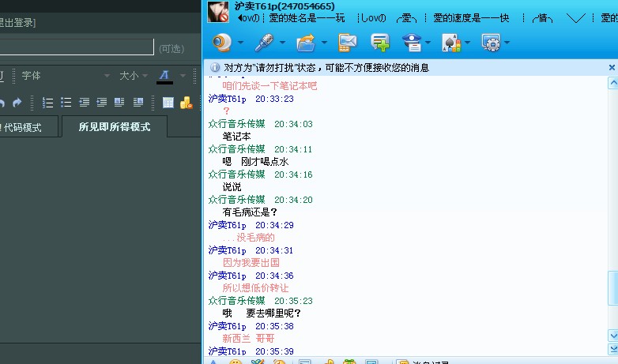Close the 请勿打扰 status notice bar
The image size is (618, 364).
612,68
